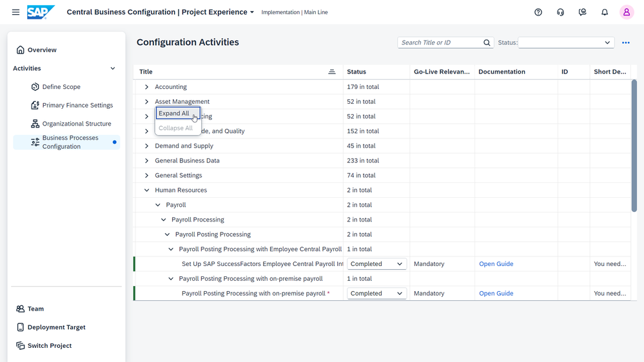Viewport: 644px width, 362px height.
Task: Change status of on-premise payroll activity row
Action: pyautogui.click(x=376, y=294)
